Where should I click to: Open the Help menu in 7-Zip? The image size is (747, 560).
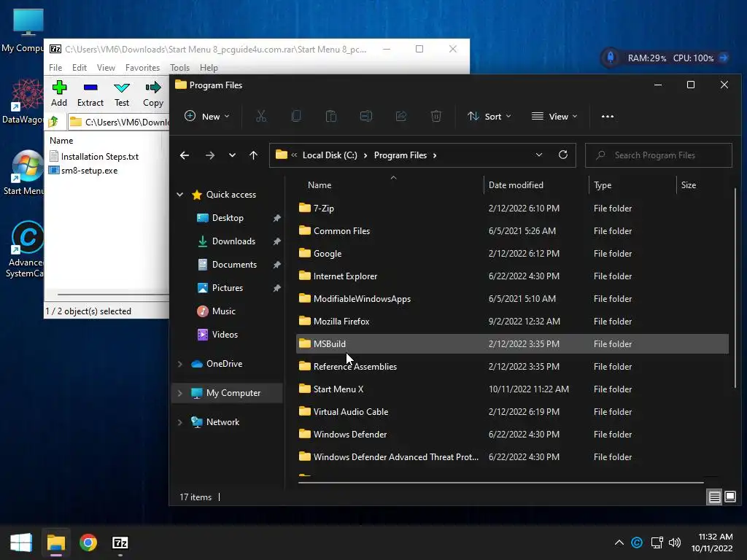(209, 68)
